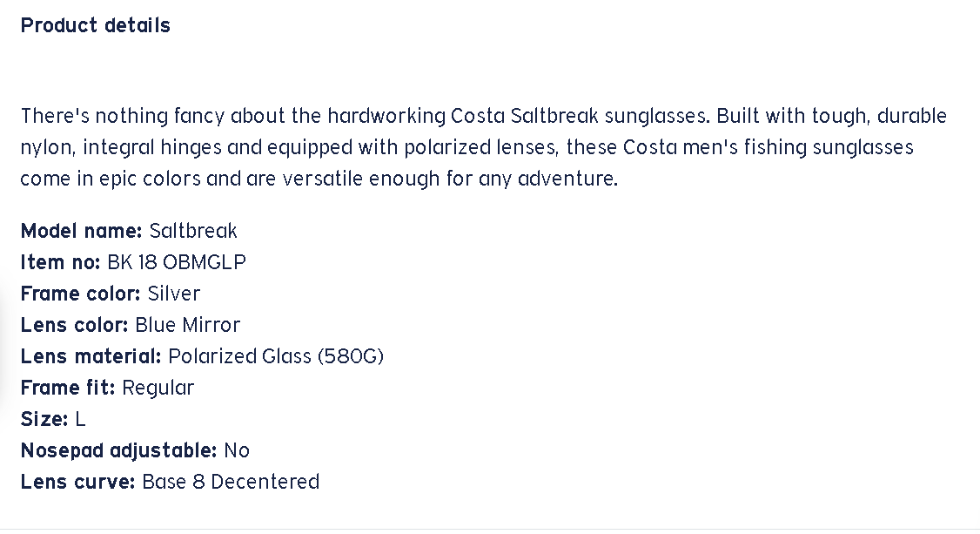The image size is (980, 534).
Task: Click the Nosepad adjustable label
Action: click(x=118, y=450)
